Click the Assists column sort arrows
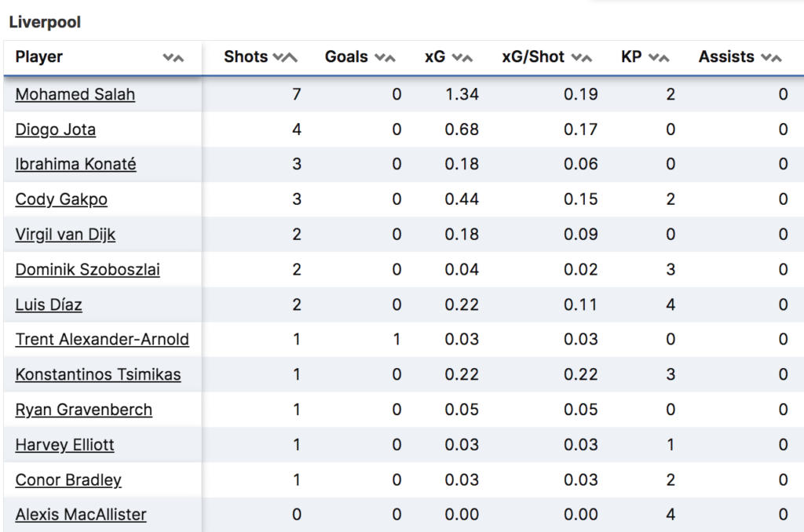The width and height of the screenshot is (804, 532). pyautogui.click(x=771, y=58)
